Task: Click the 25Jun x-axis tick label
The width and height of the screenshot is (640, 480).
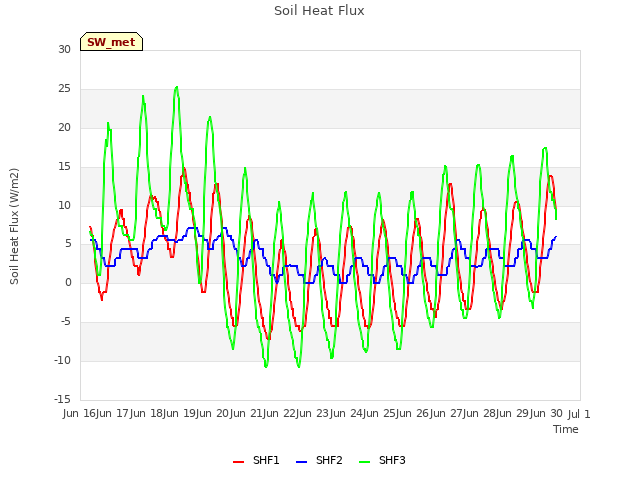Action: click(x=397, y=413)
